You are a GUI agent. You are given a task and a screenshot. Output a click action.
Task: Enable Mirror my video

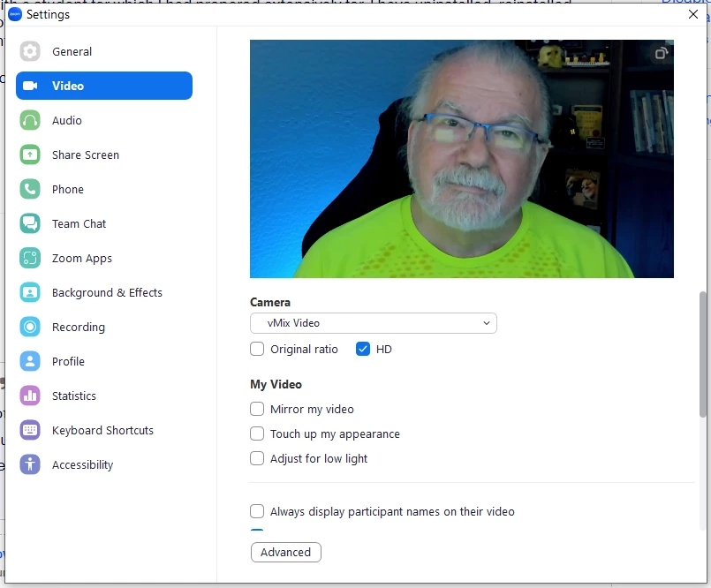(257, 409)
